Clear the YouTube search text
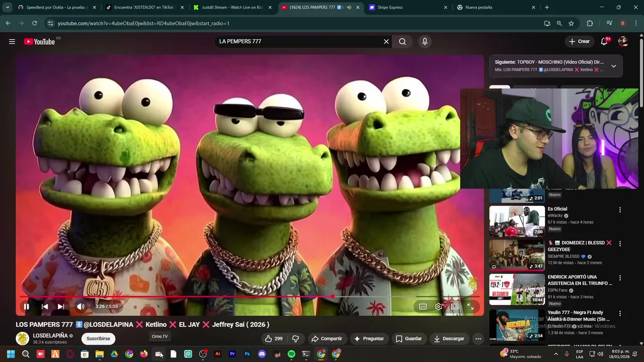Viewport: 644px width, 362px height. 386,41
